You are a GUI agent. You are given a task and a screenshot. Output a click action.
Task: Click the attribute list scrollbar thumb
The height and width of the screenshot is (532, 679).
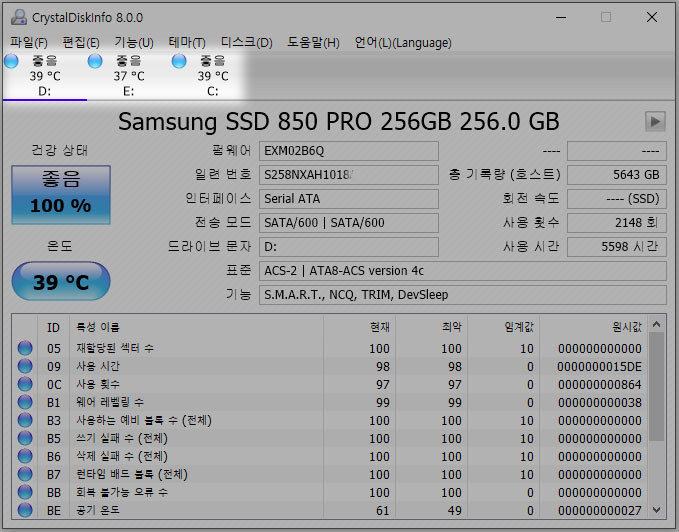pos(656,387)
